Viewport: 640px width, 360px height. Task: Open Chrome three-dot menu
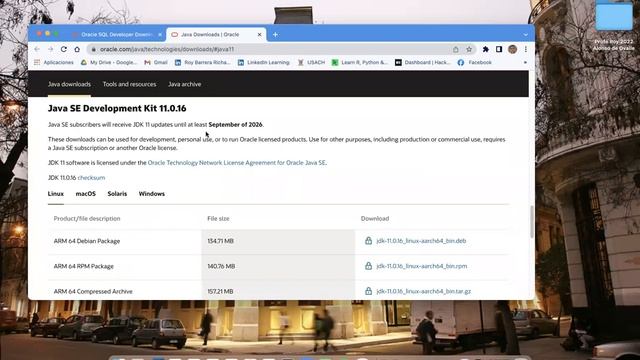coord(526,49)
